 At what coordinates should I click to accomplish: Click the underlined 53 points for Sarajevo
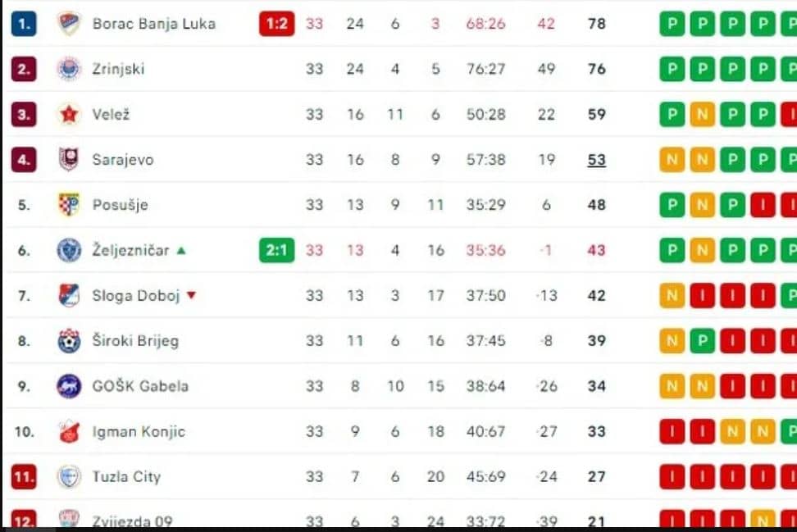click(x=597, y=160)
